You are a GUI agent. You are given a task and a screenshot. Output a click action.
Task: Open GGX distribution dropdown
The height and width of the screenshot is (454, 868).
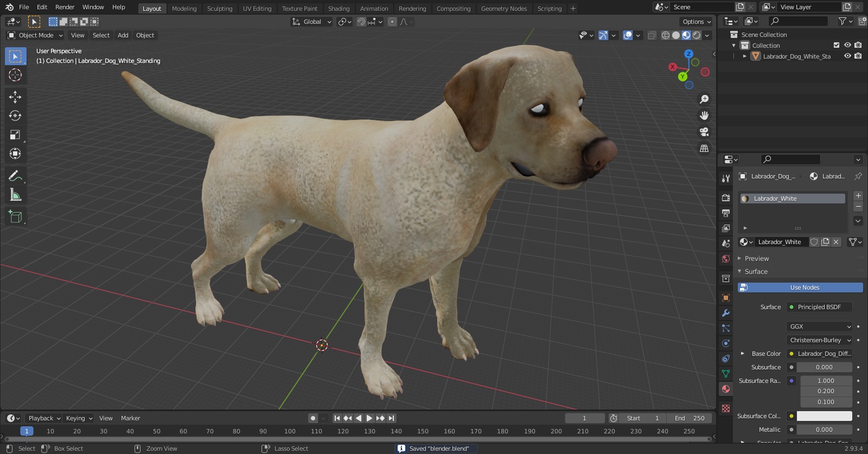coord(820,327)
